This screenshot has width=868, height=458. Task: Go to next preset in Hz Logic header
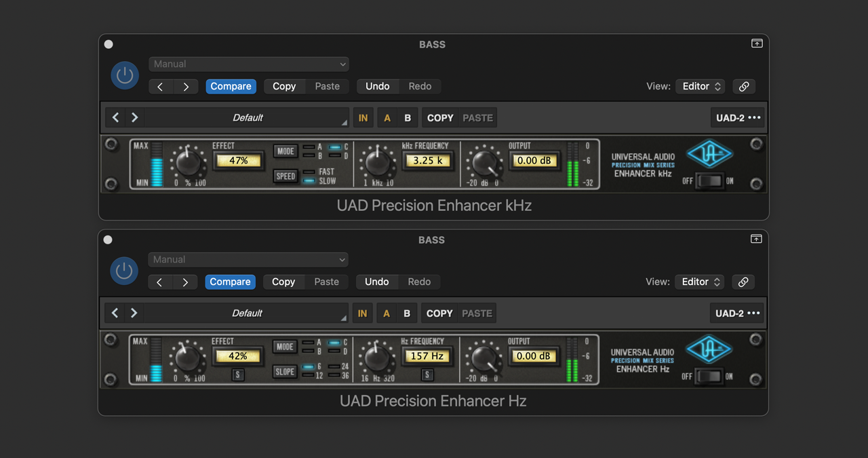[x=185, y=282]
